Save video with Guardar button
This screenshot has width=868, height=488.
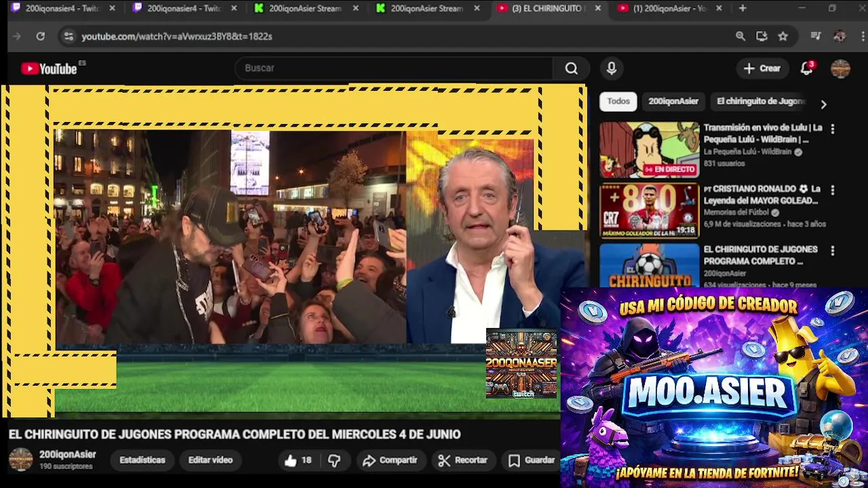pos(532,460)
